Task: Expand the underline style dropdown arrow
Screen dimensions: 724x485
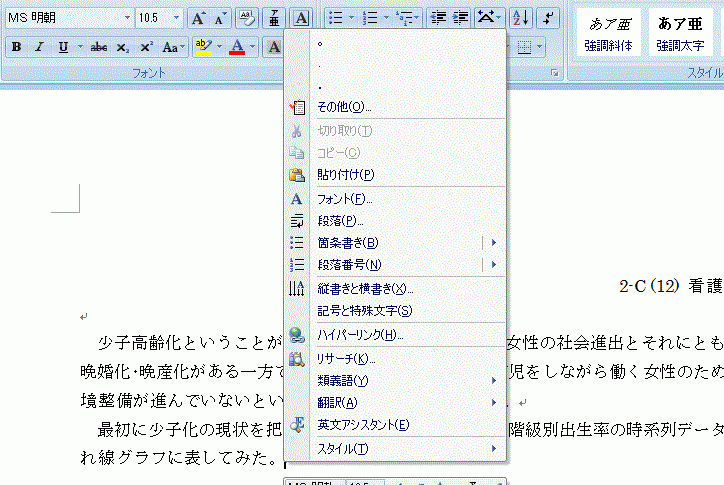Action: (80, 47)
